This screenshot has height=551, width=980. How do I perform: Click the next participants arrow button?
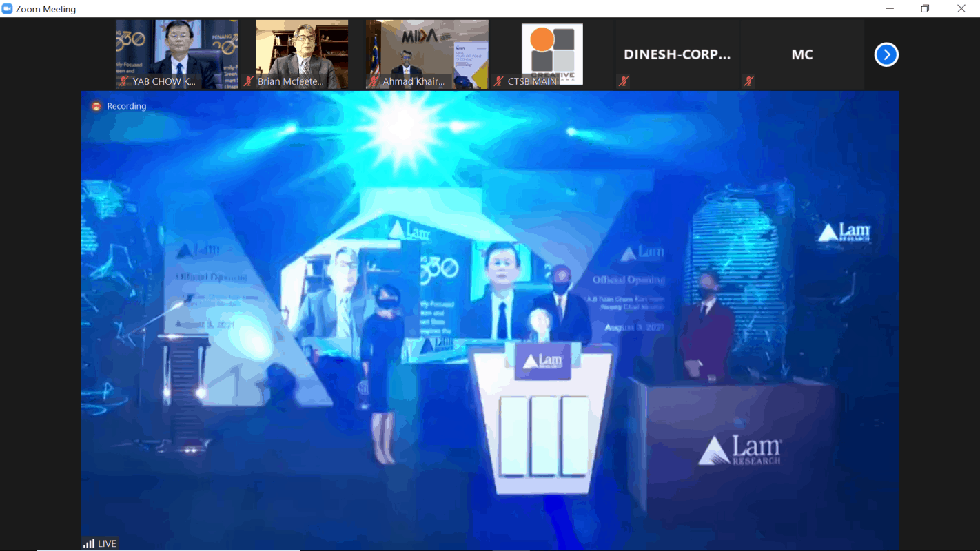[x=886, y=54]
